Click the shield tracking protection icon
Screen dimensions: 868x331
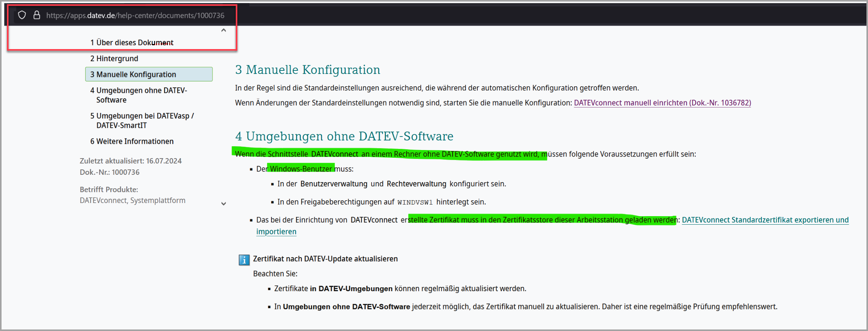[22, 15]
